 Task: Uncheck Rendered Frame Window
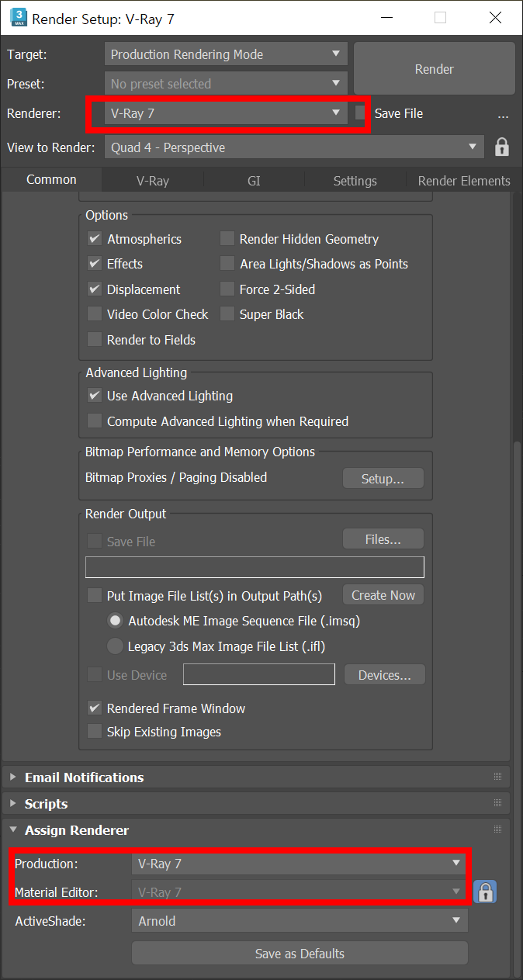tap(95, 708)
